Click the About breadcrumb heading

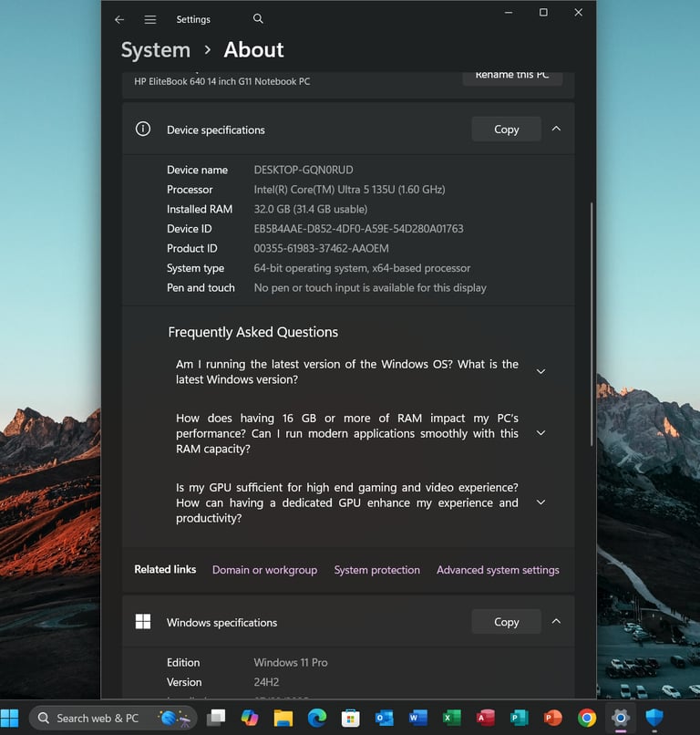253,50
